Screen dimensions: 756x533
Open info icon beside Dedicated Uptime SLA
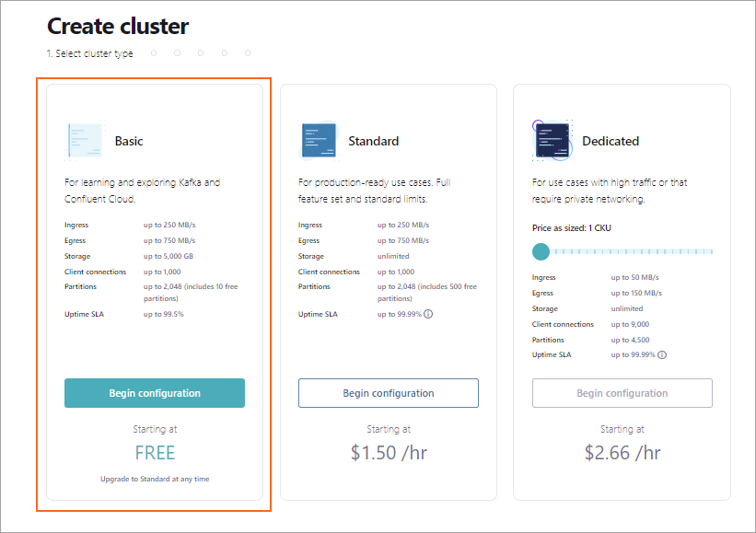pyautogui.click(x=662, y=354)
